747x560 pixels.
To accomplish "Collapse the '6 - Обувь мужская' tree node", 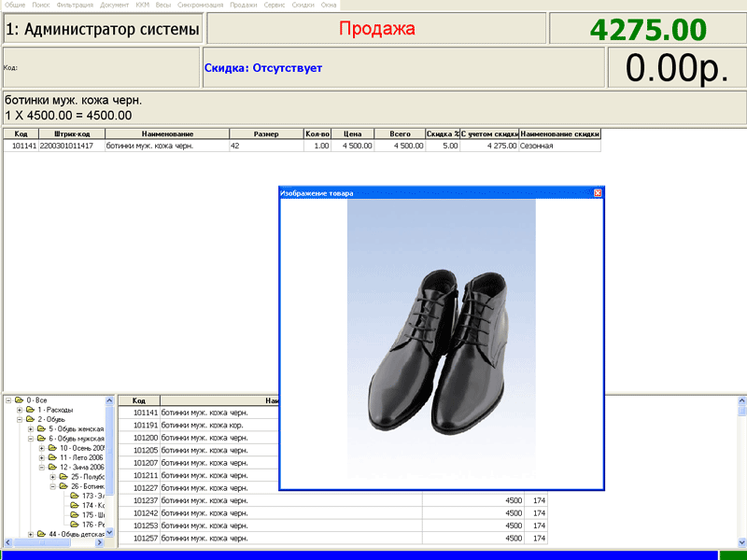I will pos(31,439).
